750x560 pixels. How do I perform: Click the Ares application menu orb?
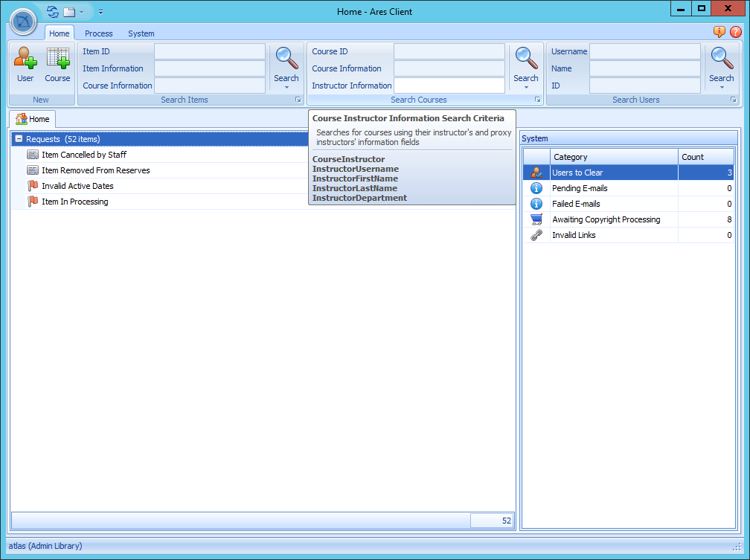click(x=24, y=22)
